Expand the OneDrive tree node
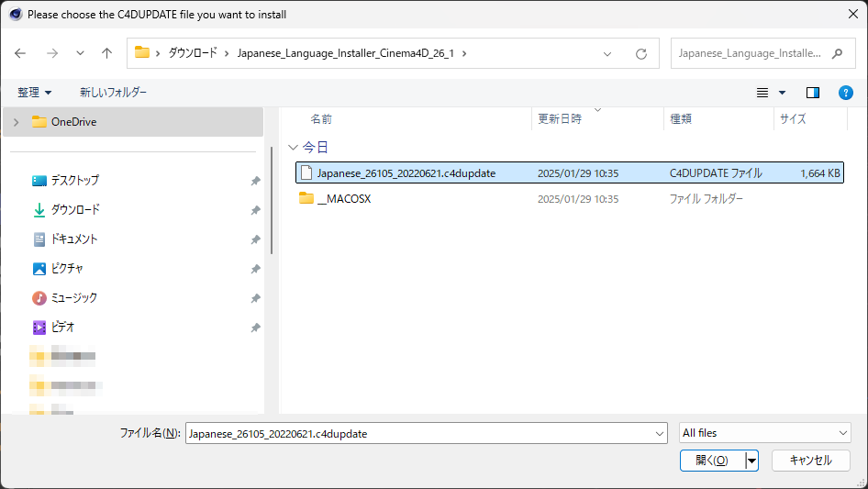 click(16, 122)
